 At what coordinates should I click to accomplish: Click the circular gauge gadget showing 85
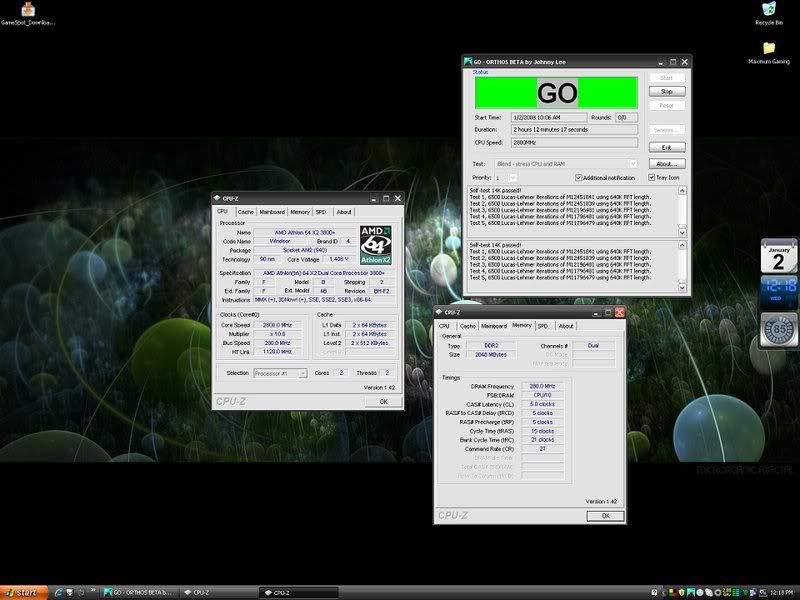click(x=780, y=329)
